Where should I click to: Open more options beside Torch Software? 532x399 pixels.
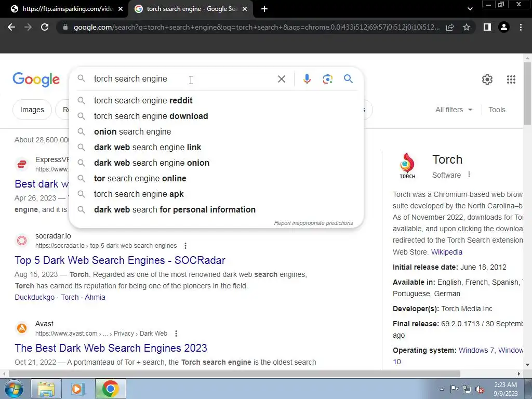(x=469, y=175)
